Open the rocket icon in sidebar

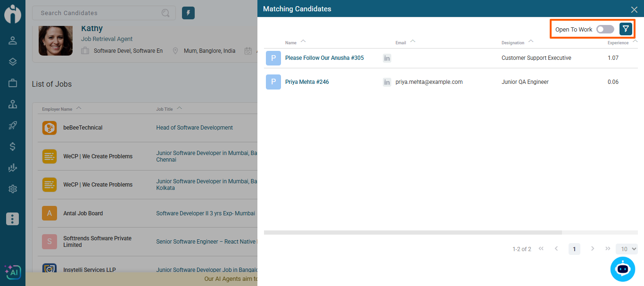[13, 125]
